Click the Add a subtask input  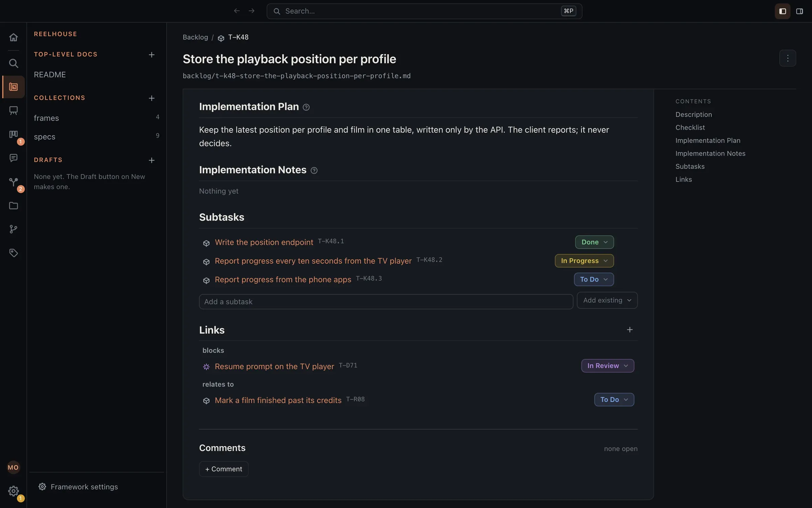(x=386, y=302)
